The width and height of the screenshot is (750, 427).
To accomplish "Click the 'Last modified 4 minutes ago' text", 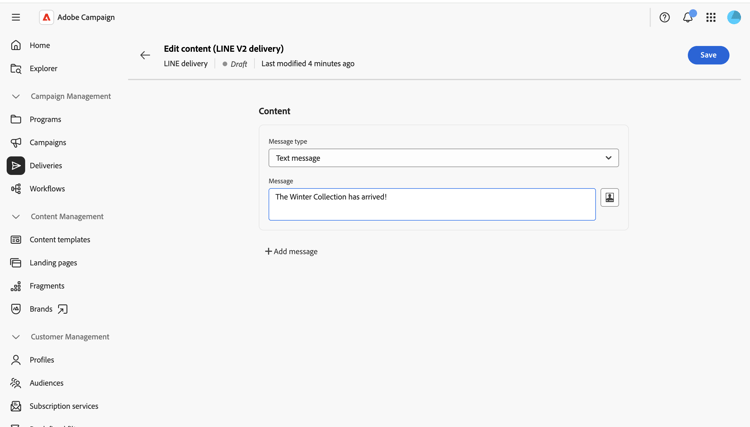I will click(x=308, y=64).
